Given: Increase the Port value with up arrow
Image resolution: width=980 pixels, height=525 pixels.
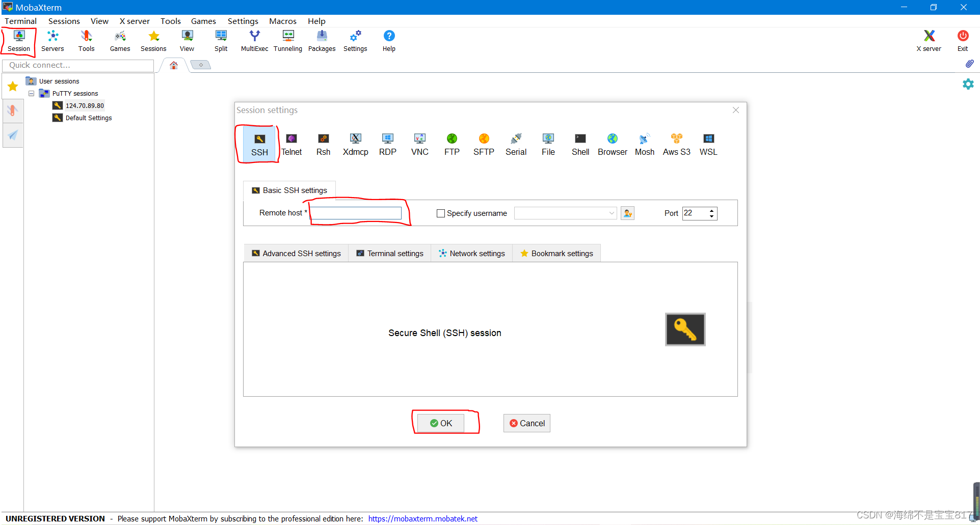Looking at the screenshot, I should (711, 210).
